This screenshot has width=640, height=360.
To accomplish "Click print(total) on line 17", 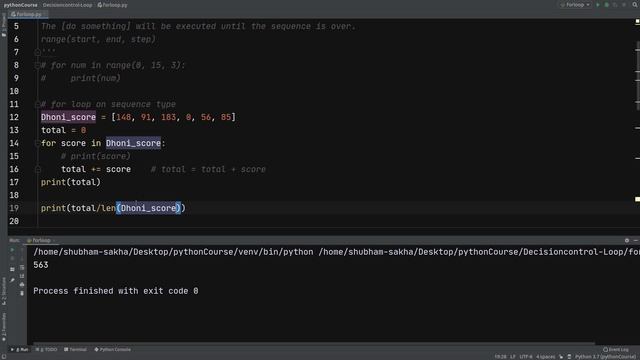I will [71, 182].
